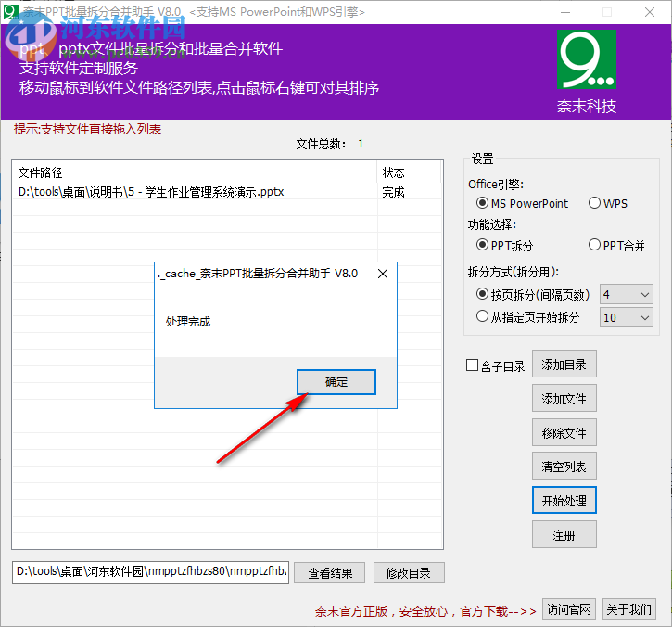The height and width of the screenshot is (627, 672).
Task: Click the 添加文件 button
Action: [564, 399]
